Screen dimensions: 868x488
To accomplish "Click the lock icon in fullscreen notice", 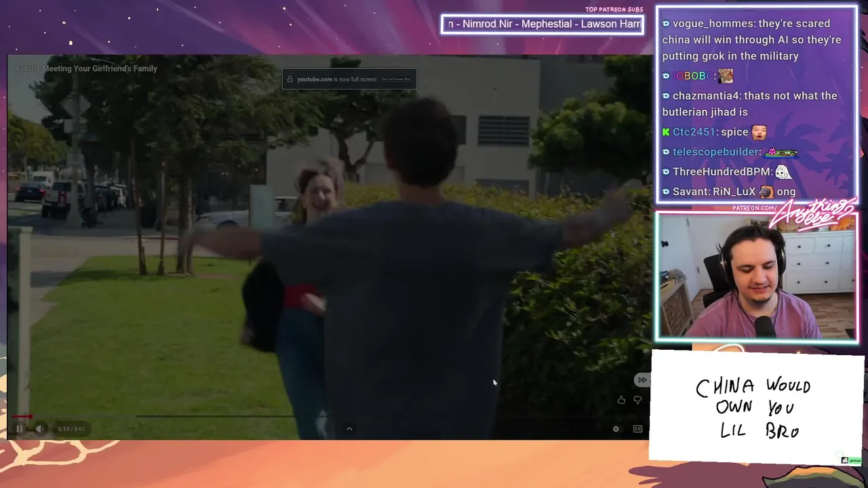I will click(x=290, y=79).
